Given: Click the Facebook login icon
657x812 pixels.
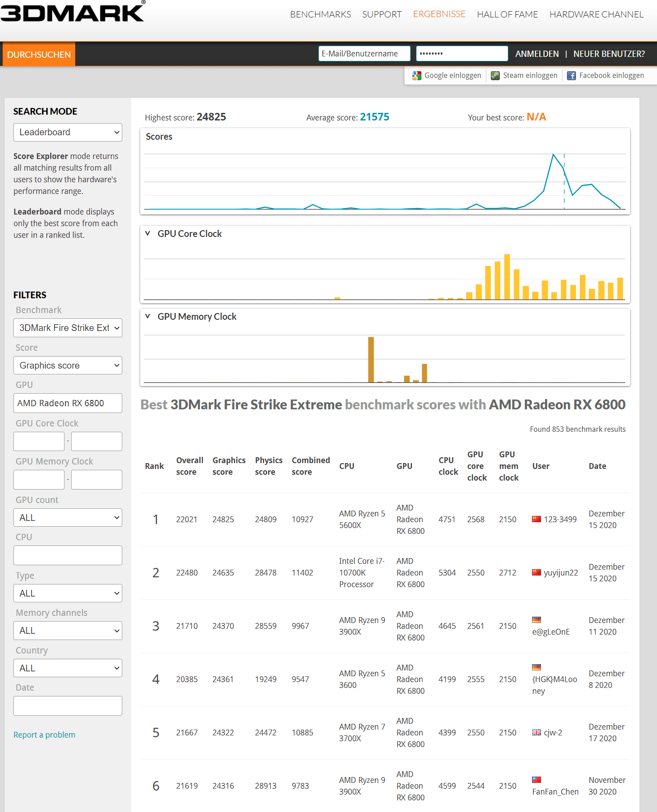Looking at the screenshot, I should click(571, 76).
